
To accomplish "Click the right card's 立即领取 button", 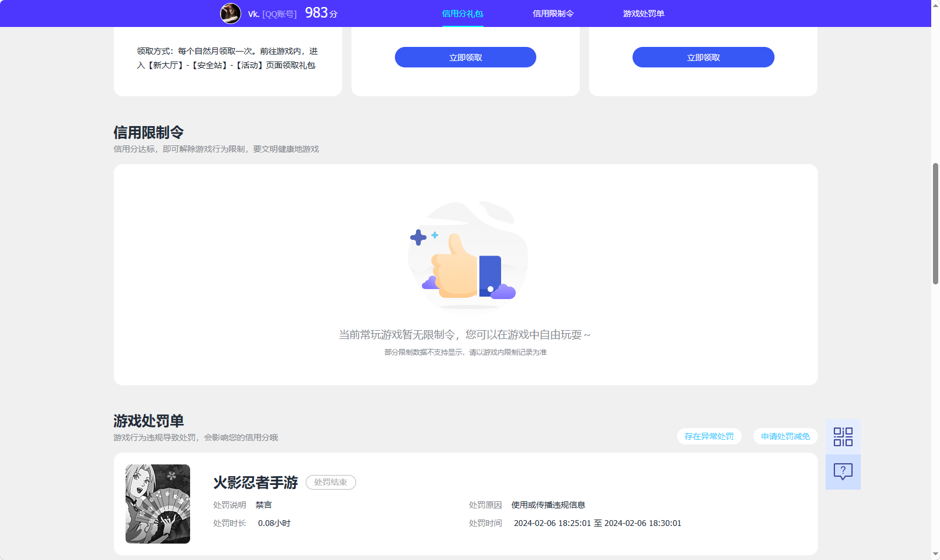I will (704, 57).
